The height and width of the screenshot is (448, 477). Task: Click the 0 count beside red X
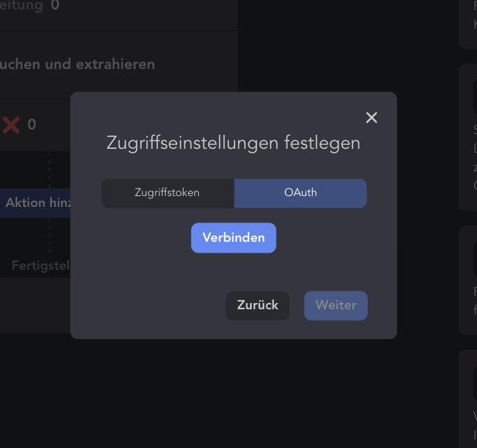point(32,125)
